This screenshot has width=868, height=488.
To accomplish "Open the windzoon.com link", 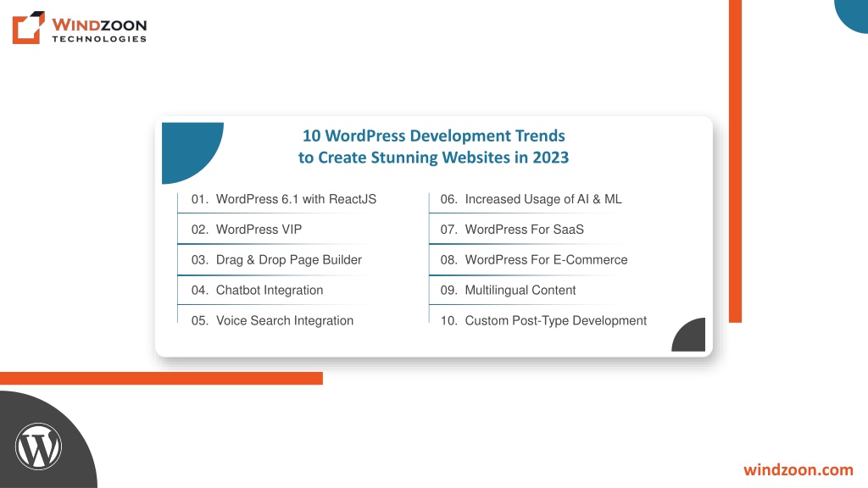I will pos(798,469).
